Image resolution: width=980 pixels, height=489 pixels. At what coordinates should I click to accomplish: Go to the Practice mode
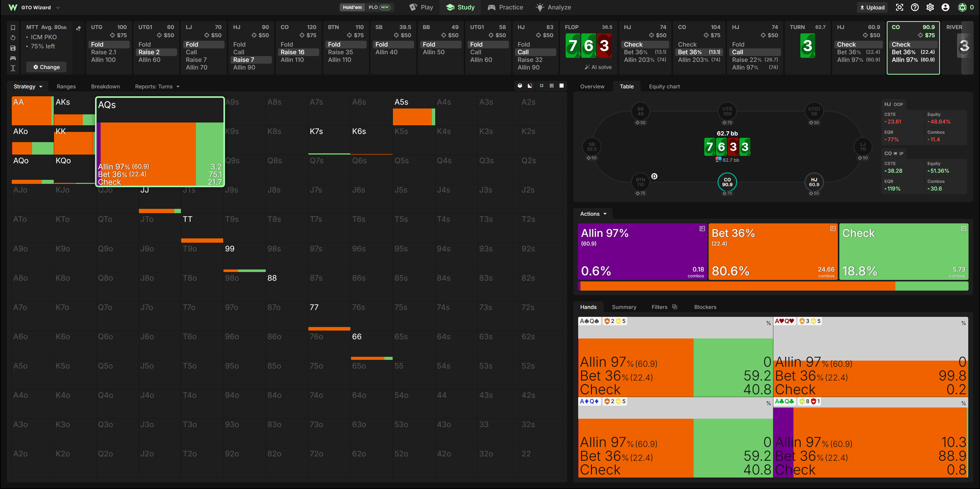(x=505, y=7)
